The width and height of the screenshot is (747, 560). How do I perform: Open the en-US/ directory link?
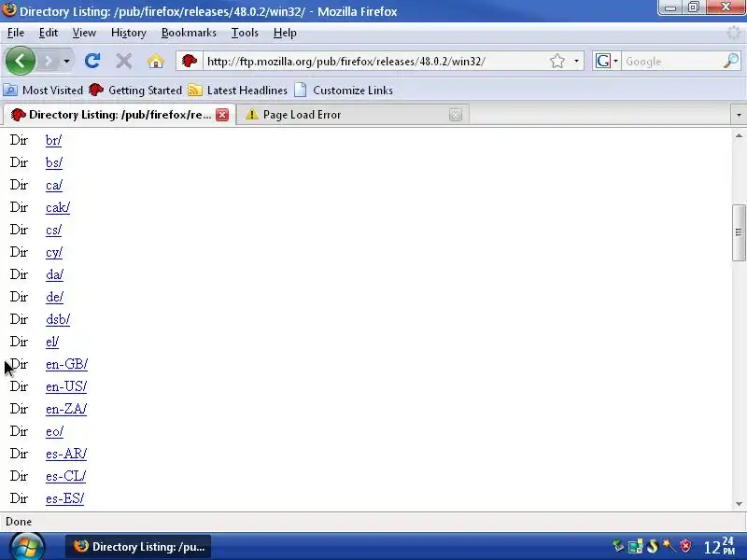66,386
